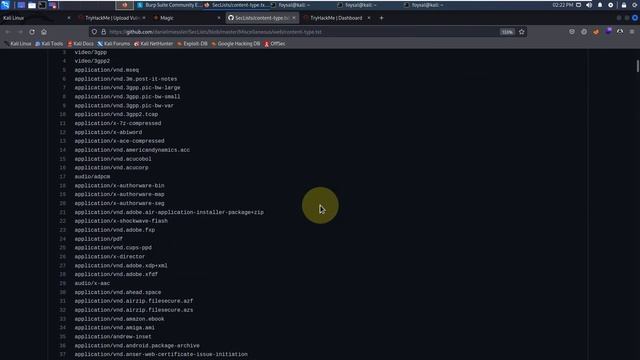Open the Kali Tools bookmark
This screenshot has height=360, width=640.
pos(49,44)
